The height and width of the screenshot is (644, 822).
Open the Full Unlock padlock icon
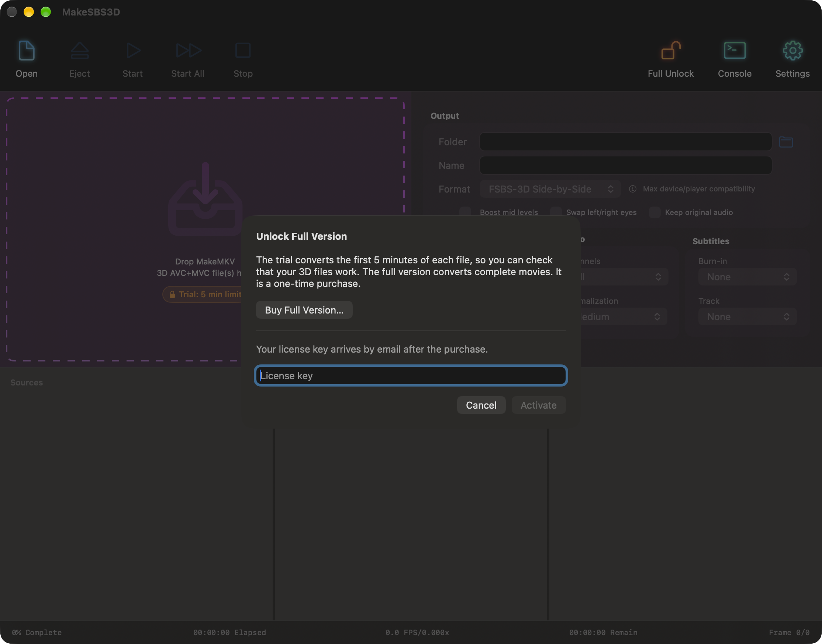pos(670,51)
